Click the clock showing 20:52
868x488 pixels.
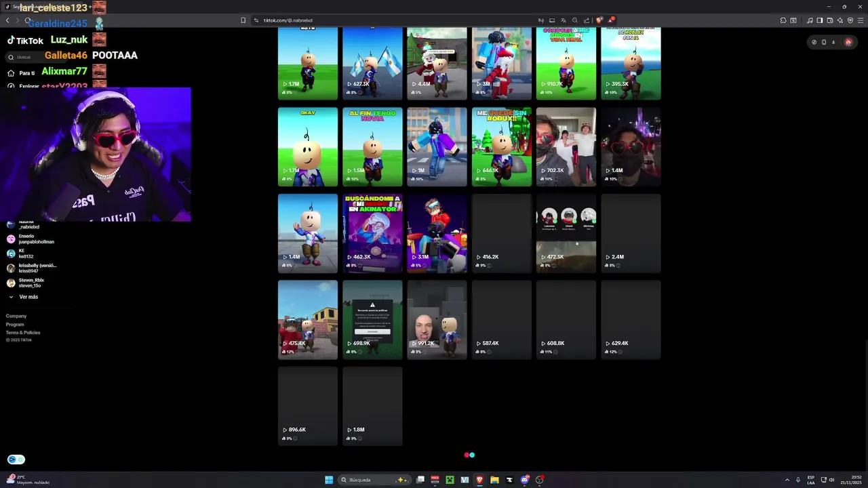click(x=850, y=480)
